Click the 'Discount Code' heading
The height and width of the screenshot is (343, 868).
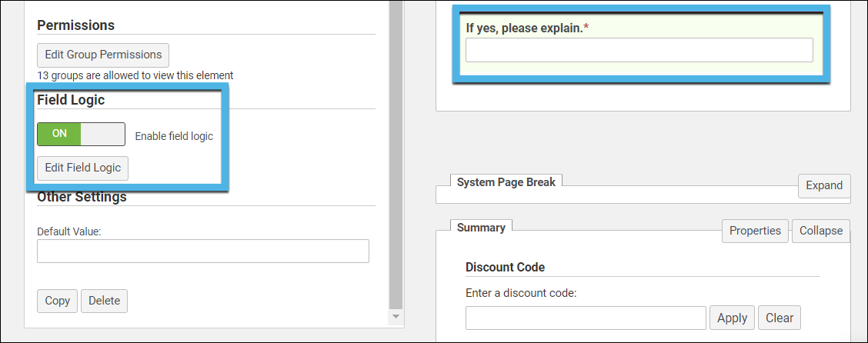click(x=505, y=268)
